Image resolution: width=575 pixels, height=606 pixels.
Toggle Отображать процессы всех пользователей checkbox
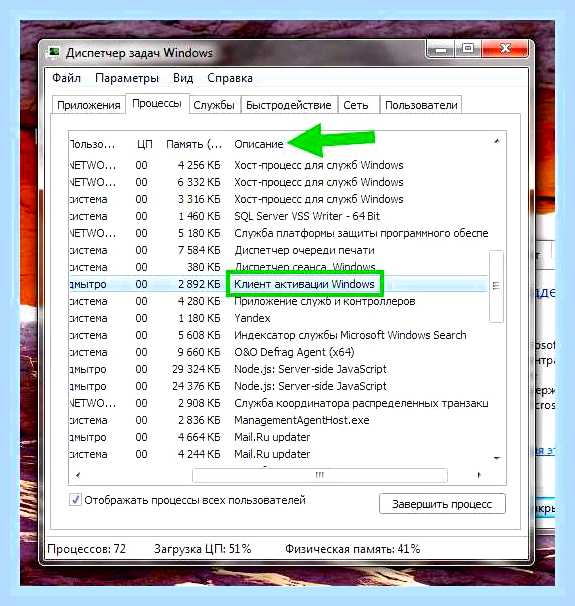(x=75, y=499)
